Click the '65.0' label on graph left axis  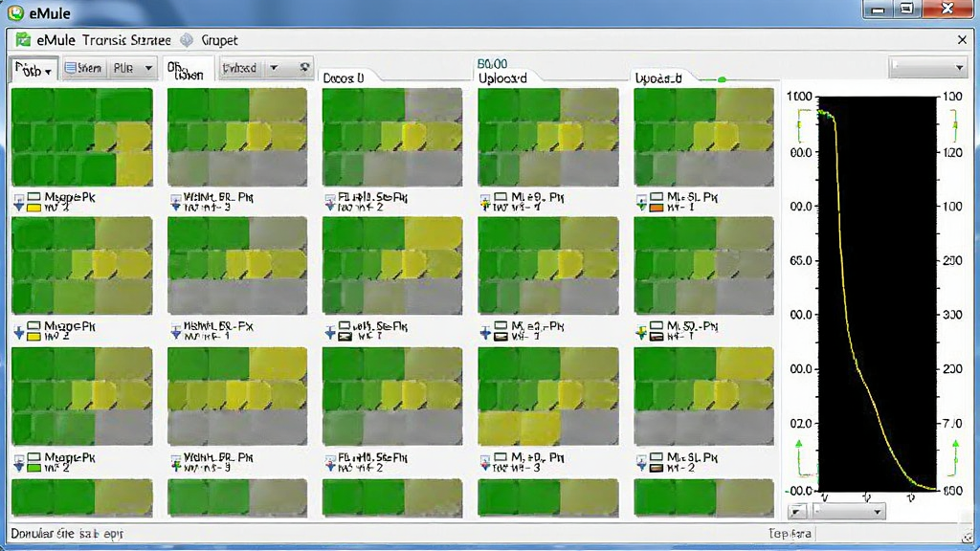801,260
